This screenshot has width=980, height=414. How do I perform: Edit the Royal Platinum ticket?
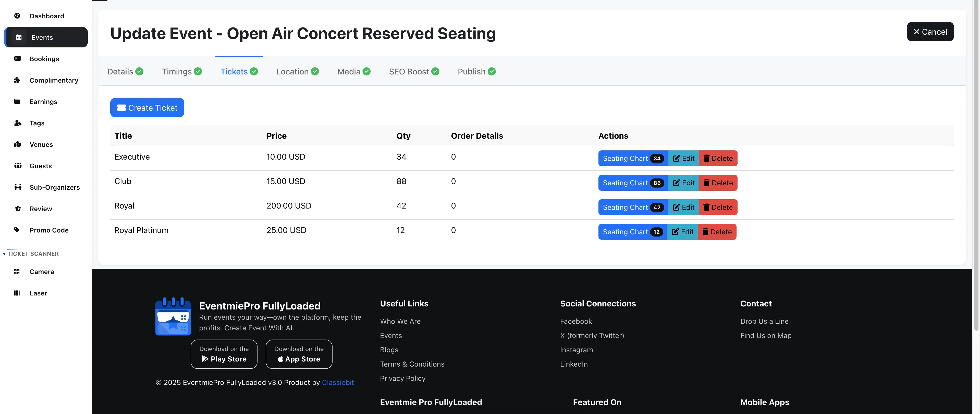pos(682,231)
